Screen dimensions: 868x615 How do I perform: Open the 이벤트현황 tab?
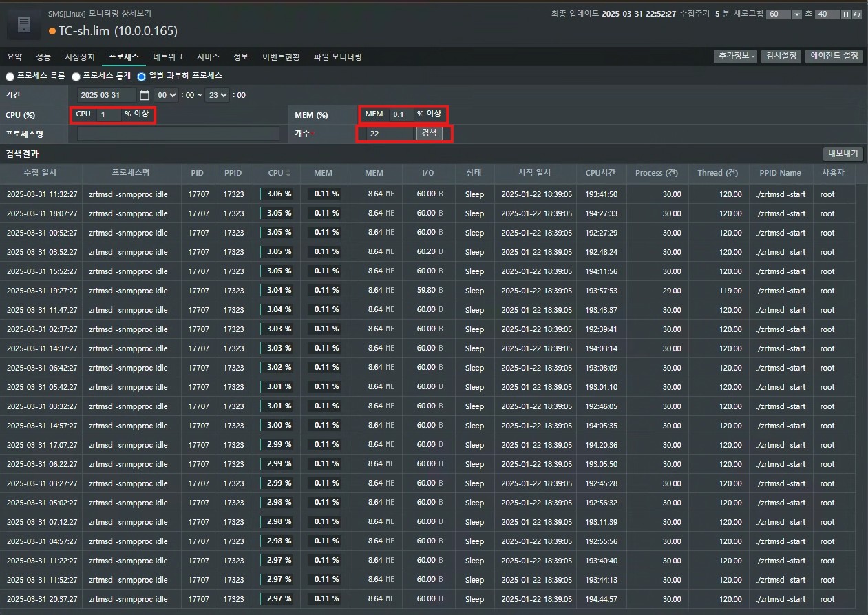coord(281,56)
